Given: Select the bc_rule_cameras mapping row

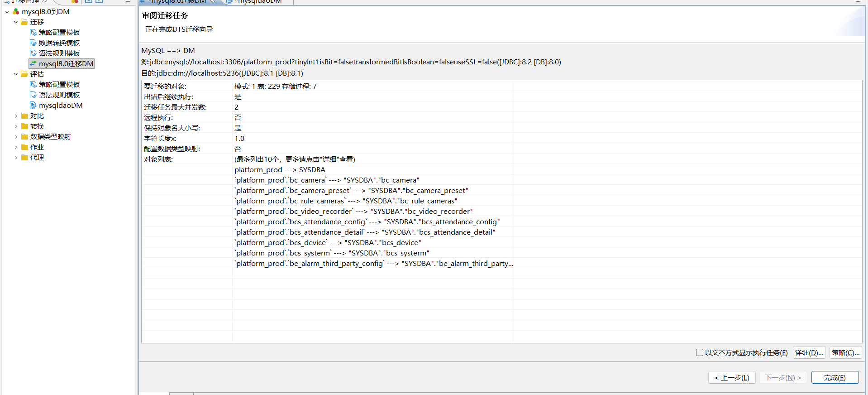Looking at the screenshot, I should point(346,201).
